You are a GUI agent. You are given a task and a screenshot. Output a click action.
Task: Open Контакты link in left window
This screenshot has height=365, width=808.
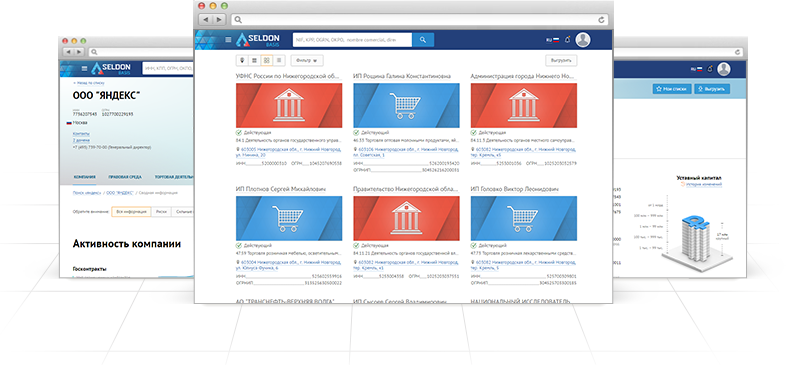(81, 134)
